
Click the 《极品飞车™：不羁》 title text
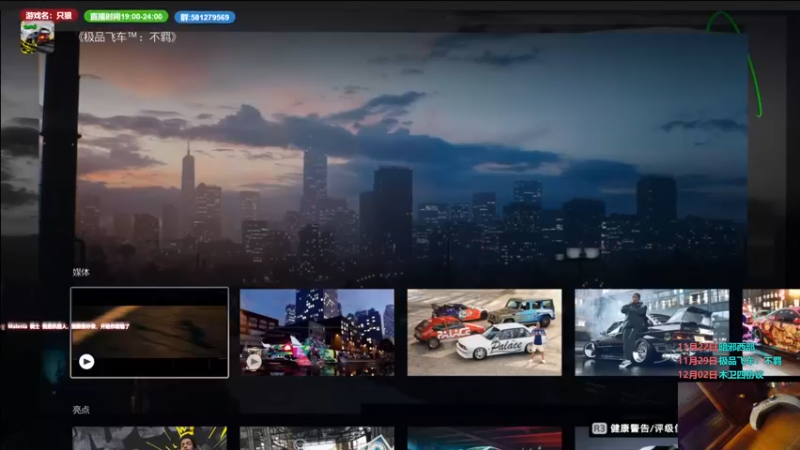pos(127,37)
